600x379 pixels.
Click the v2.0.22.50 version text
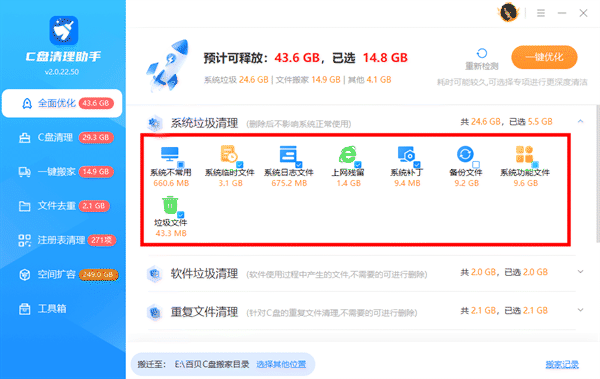pyautogui.click(x=62, y=72)
